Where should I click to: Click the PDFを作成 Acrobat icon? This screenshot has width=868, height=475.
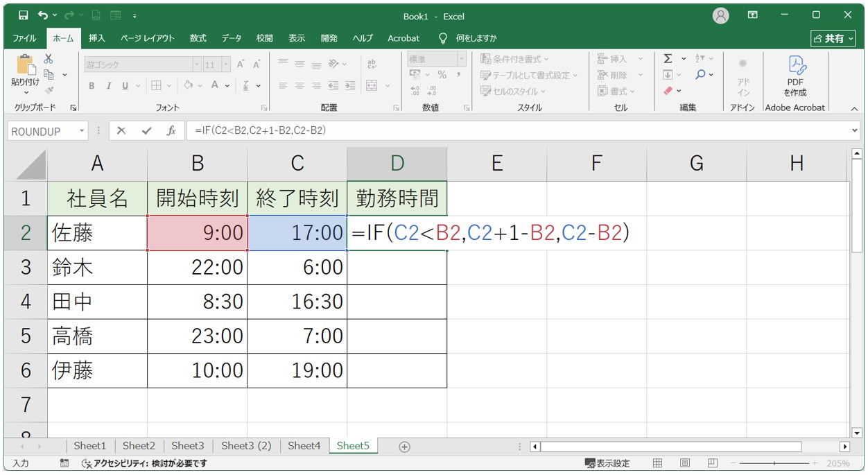click(x=795, y=65)
